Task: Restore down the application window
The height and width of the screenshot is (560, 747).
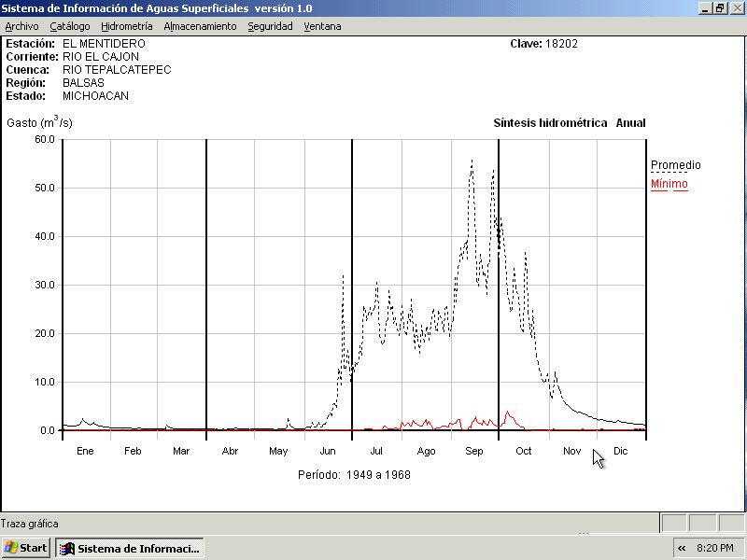Action: (720, 7)
